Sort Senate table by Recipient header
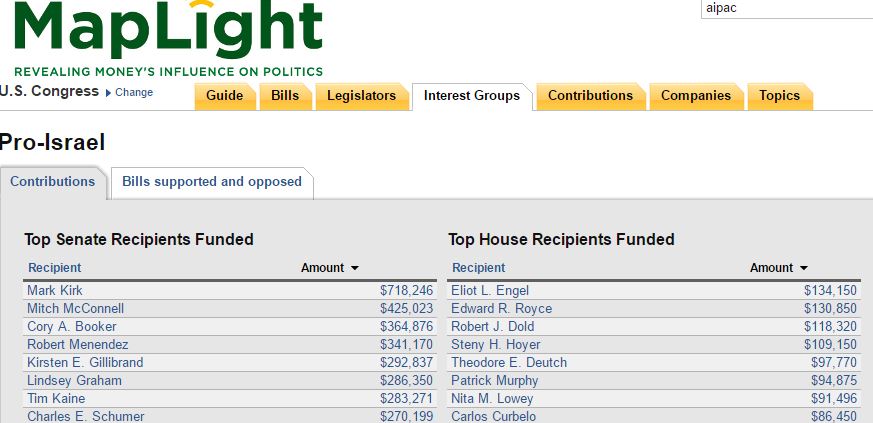 [55, 268]
